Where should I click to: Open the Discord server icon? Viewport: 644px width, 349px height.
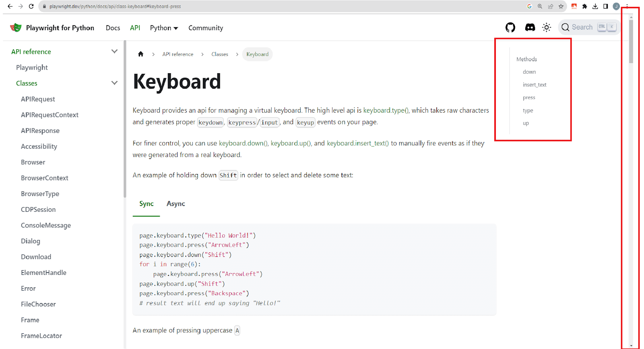pyautogui.click(x=530, y=27)
